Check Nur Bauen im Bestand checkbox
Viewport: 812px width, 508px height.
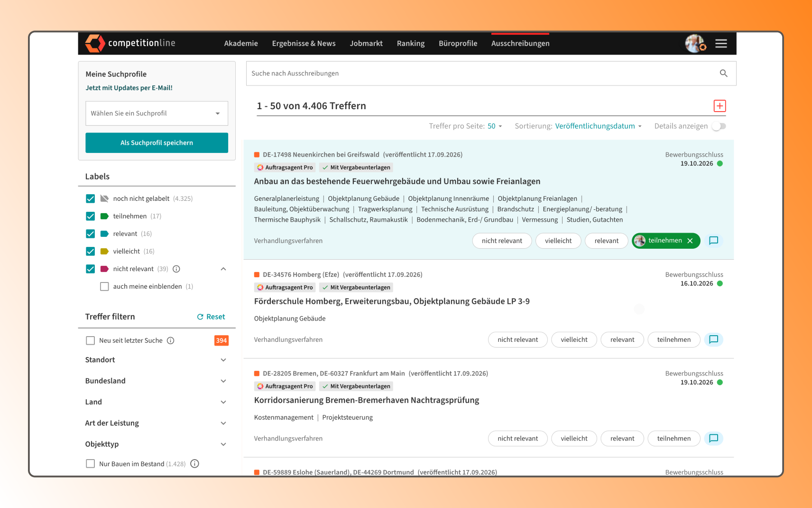tap(90, 464)
